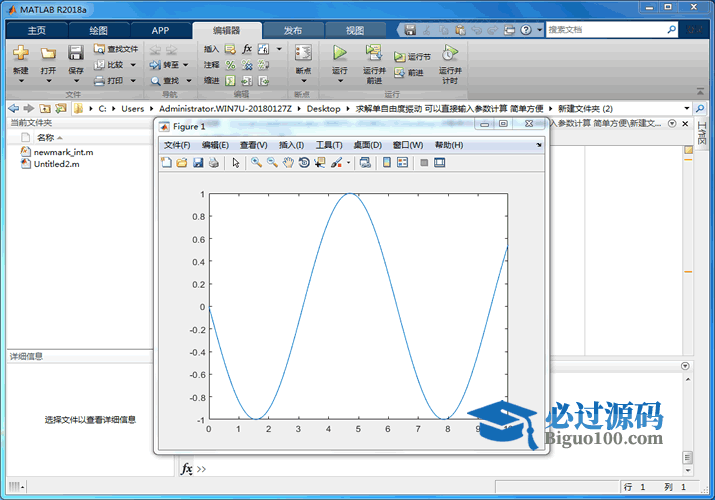
Task: Open dropdown arrow under 保存
Action: tap(76, 81)
